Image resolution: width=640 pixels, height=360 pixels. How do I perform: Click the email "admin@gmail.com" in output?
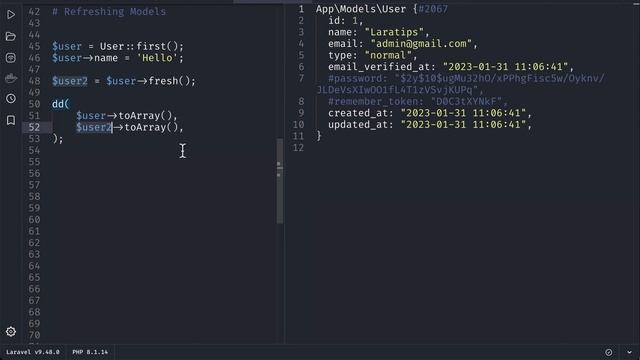coord(421,44)
